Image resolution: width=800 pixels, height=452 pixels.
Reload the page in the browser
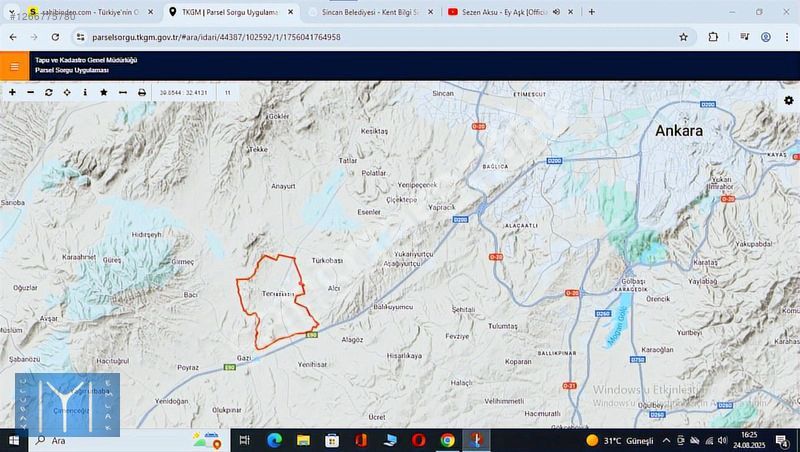click(x=57, y=36)
